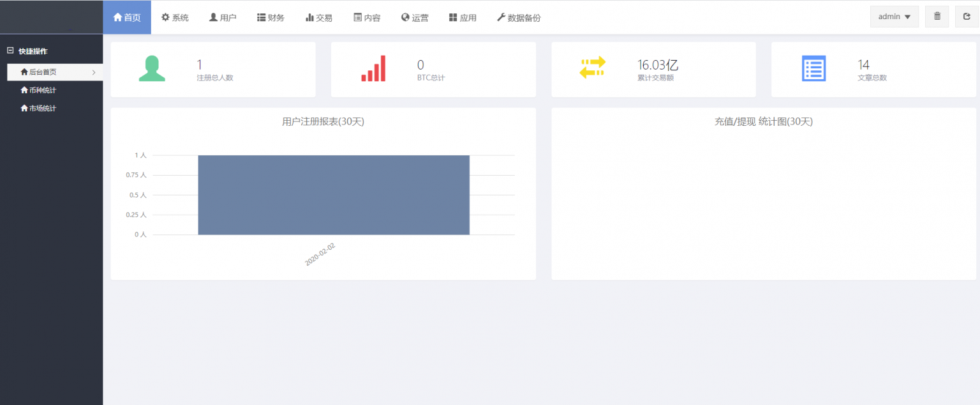Click the yellow exchange arrows icon
The height and width of the screenshot is (405, 980).
coord(592,68)
